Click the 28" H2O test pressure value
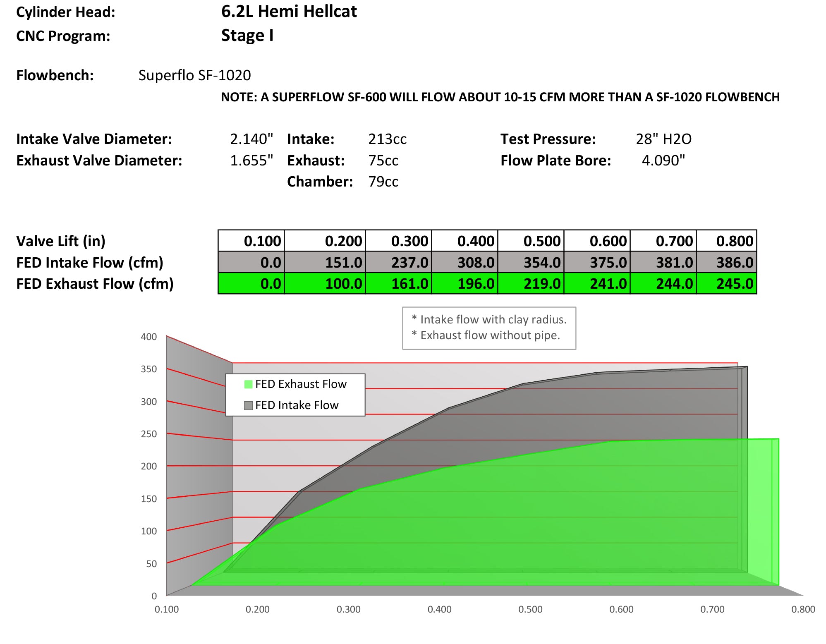 tap(663, 139)
